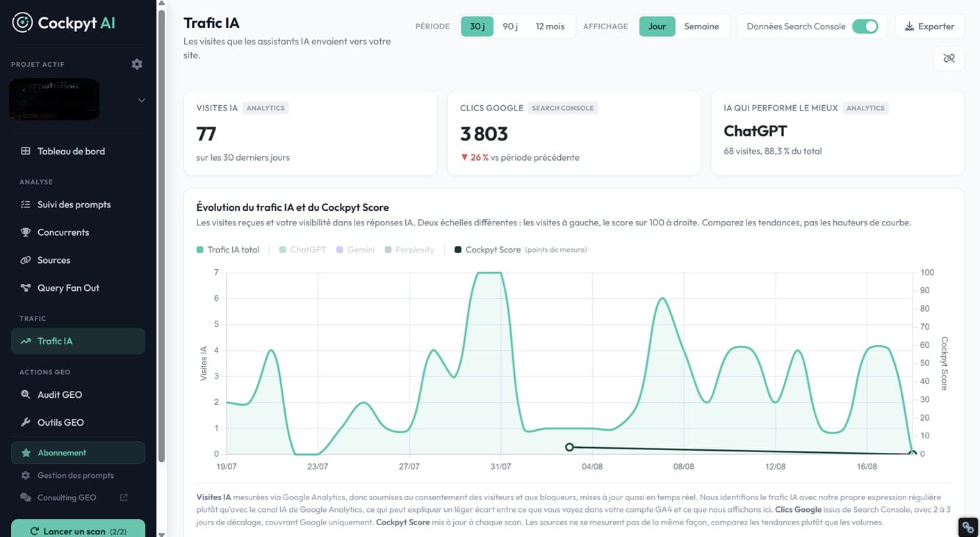Open Suivi des prompts page
Viewport: 980px width, 537px height.
click(x=78, y=205)
